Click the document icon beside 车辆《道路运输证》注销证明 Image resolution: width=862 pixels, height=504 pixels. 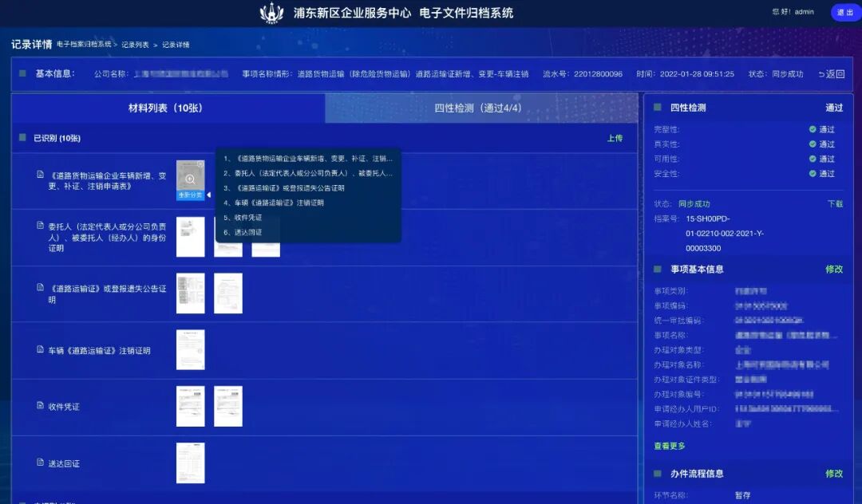click(40, 350)
